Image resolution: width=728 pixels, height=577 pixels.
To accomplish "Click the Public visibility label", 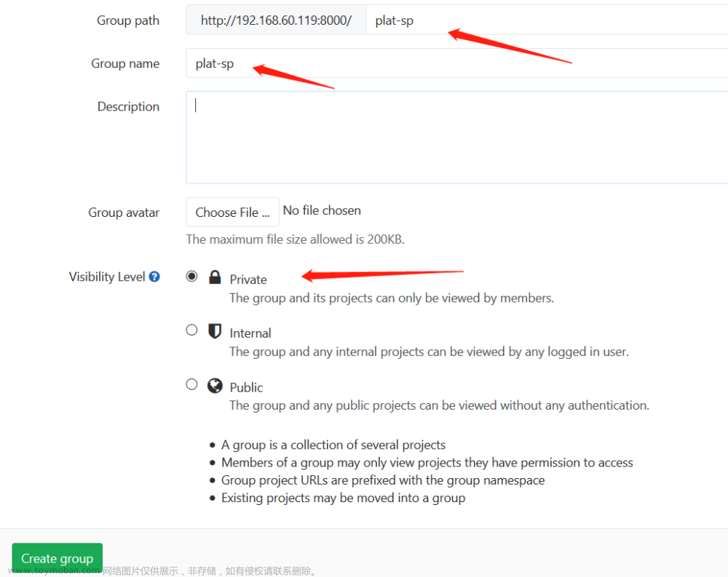I will coord(246,388).
